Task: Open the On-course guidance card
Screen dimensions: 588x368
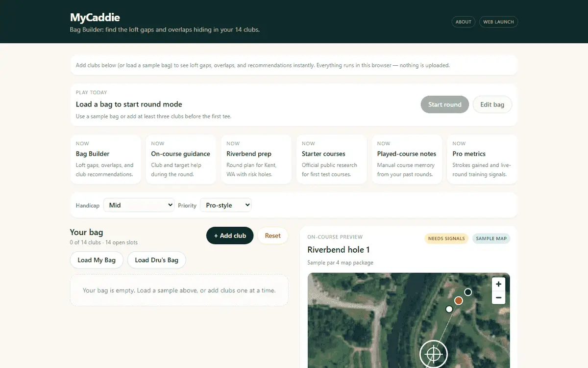Action: coord(181,159)
